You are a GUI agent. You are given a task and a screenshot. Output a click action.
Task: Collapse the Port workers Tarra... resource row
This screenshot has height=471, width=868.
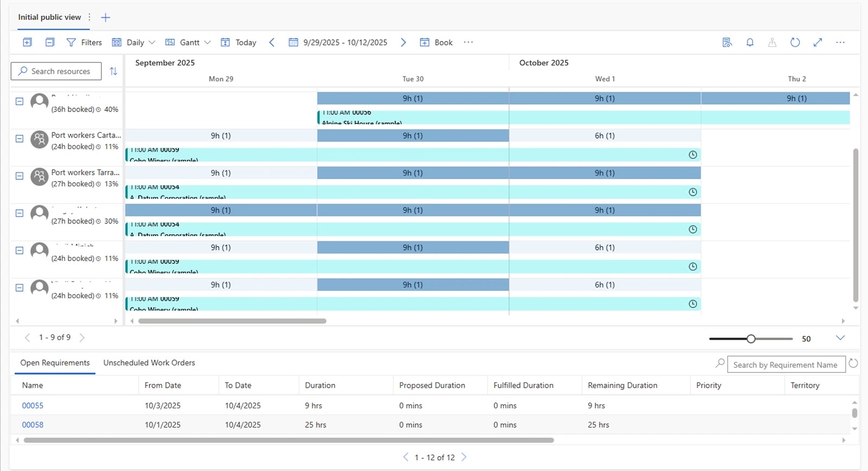20,176
